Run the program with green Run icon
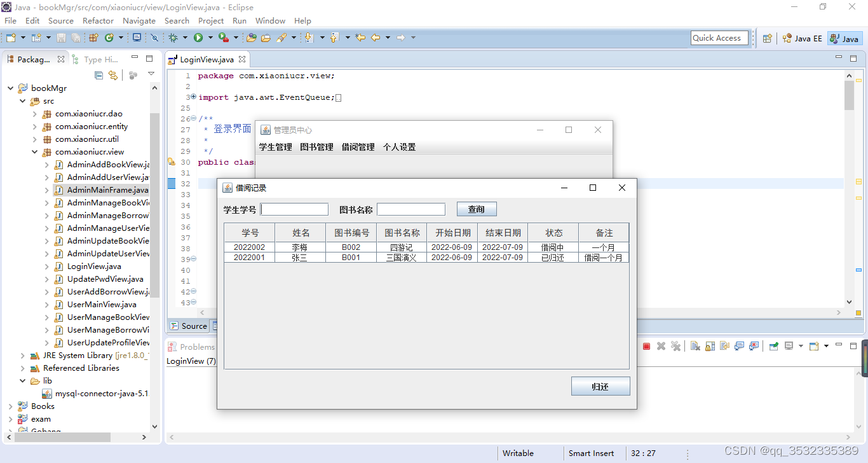Viewport: 868px width, 463px height. pos(198,38)
